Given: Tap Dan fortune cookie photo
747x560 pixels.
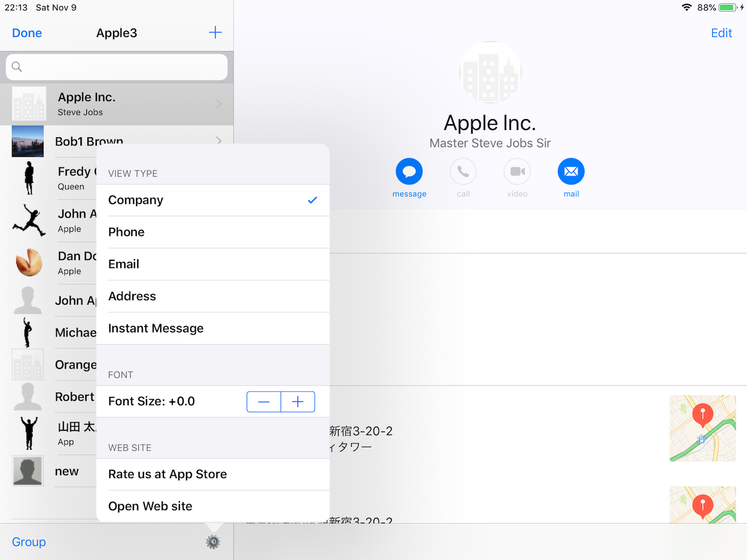Looking at the screenshot, I should 29,262.
